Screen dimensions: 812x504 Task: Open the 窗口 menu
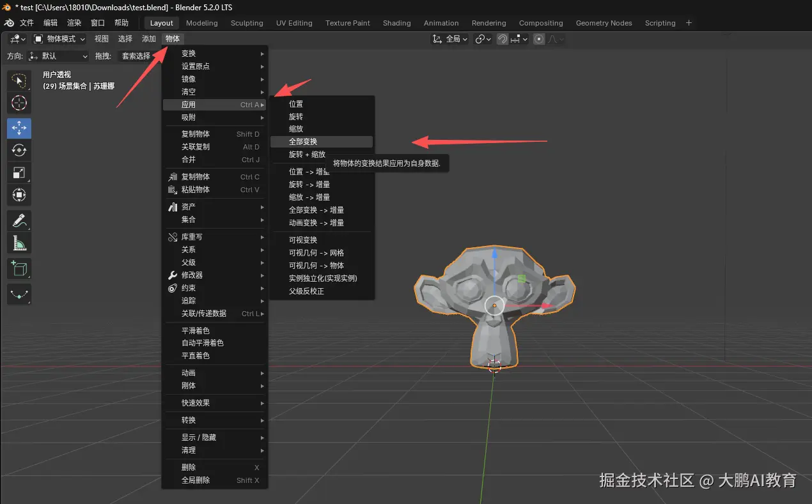(x=98, y=23)
